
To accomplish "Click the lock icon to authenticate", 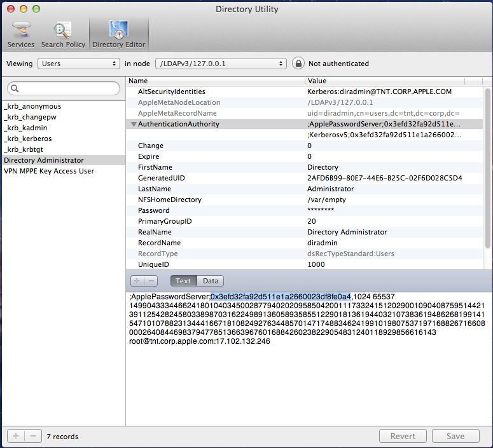I will [298, 64].
